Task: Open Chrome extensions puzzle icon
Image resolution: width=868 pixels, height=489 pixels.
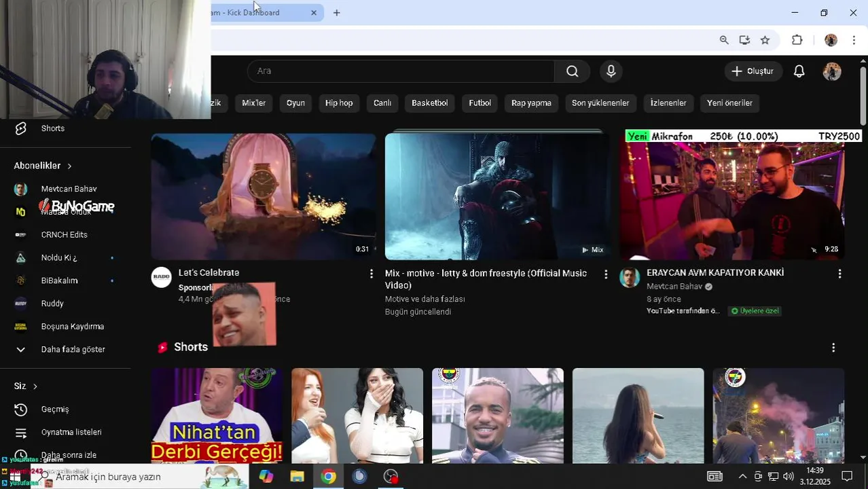Action: click(797, 40)
